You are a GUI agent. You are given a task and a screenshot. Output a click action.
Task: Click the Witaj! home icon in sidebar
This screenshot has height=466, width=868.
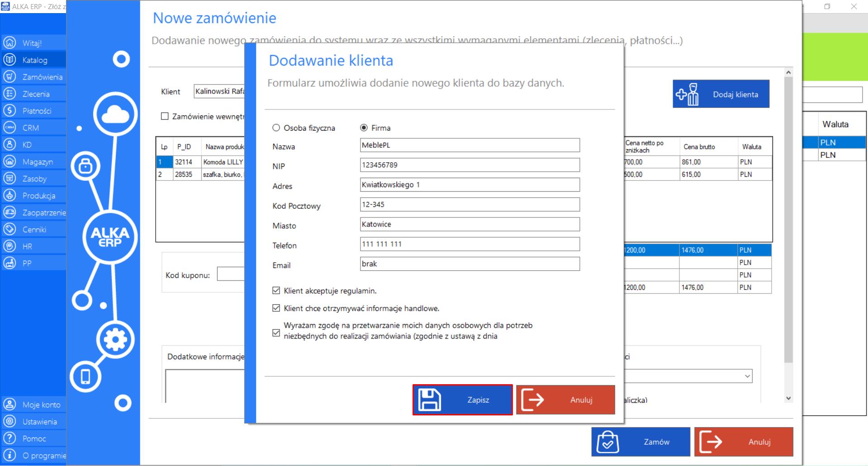[9, 43]
